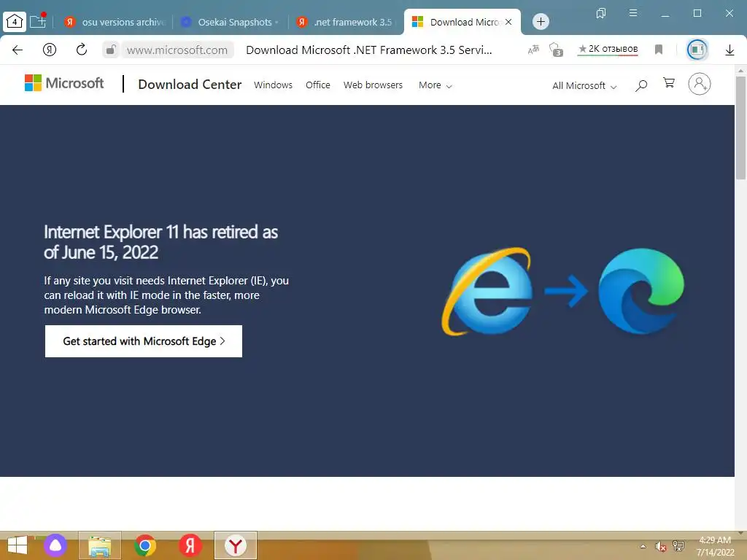Open the Office navigation item

click(x=318, y=85)
